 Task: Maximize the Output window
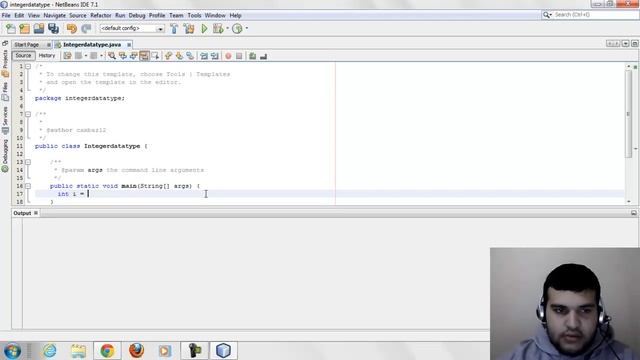(x=634, y=213)
